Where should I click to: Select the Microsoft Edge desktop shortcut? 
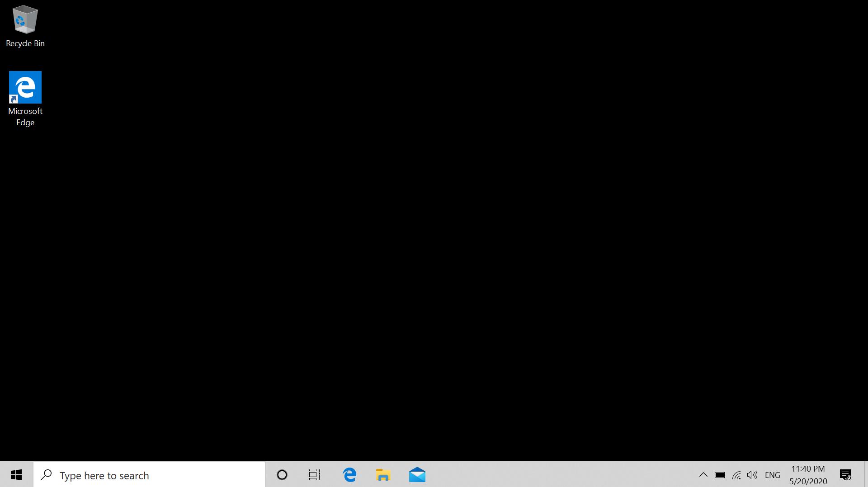[25, 99]
